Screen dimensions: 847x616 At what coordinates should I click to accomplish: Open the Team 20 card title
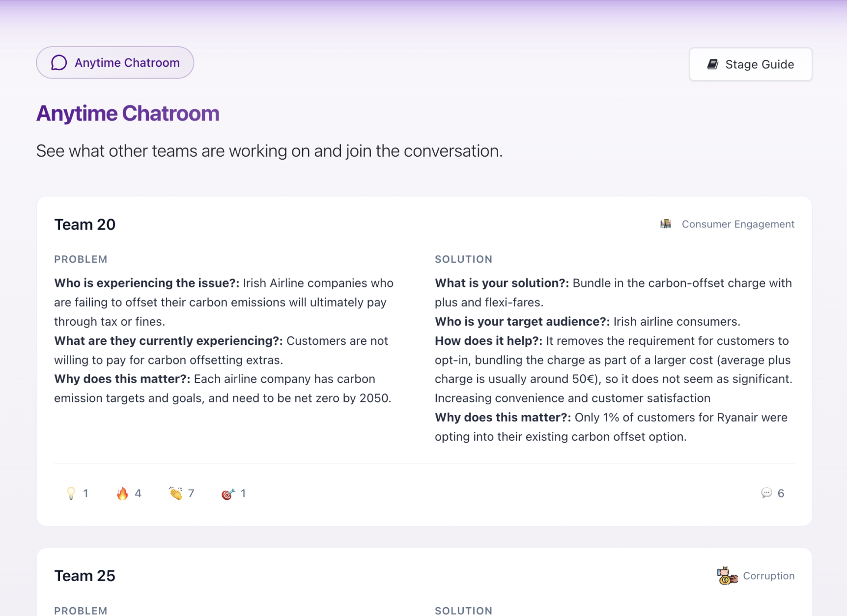pyautogui.click(x=85, y=224)
